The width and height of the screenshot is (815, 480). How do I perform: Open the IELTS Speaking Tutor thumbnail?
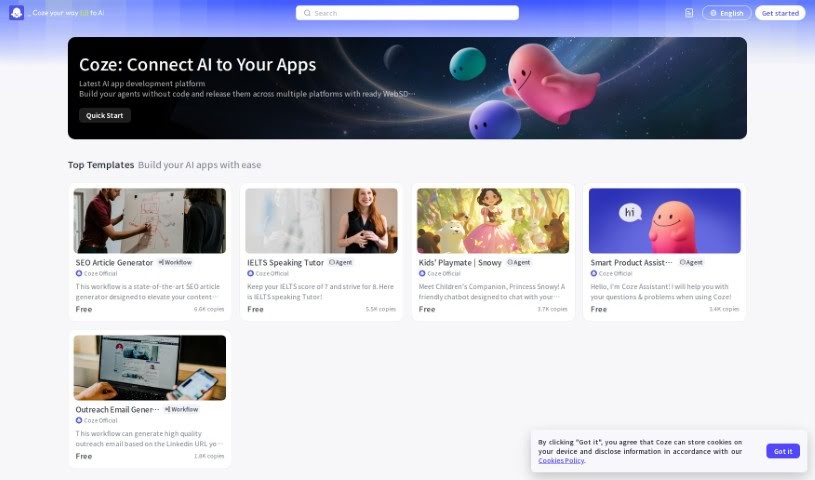point(321,220)
